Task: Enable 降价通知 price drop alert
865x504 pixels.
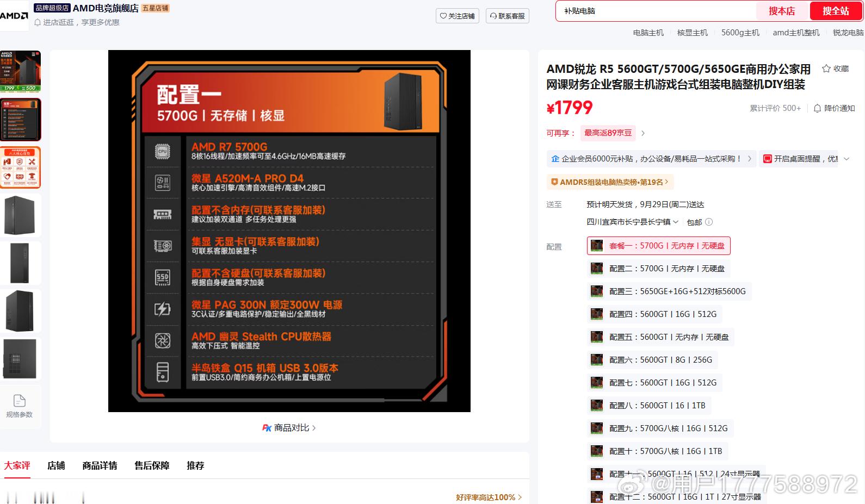Action: (x=834, y=108)
